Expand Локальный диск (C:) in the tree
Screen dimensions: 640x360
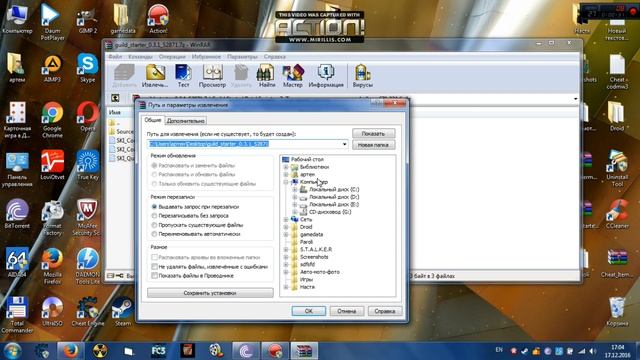[295, 189]
